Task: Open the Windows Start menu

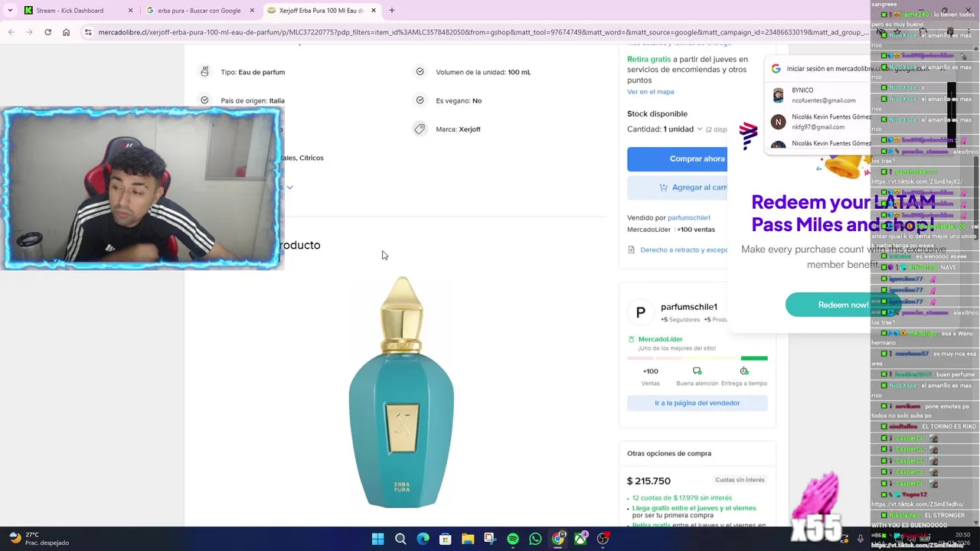Action: click(x=377, y=539)
